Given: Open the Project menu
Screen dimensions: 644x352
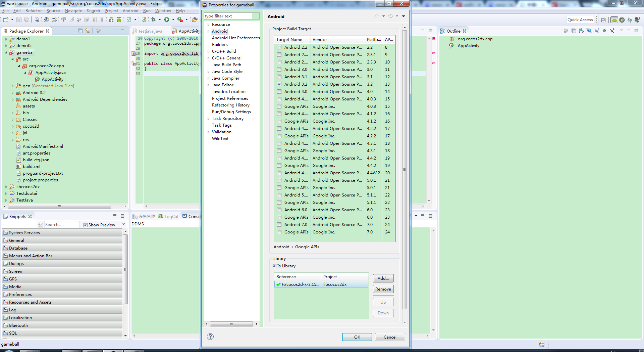Looking at the screenshot, I should click(x=111, y=11).
